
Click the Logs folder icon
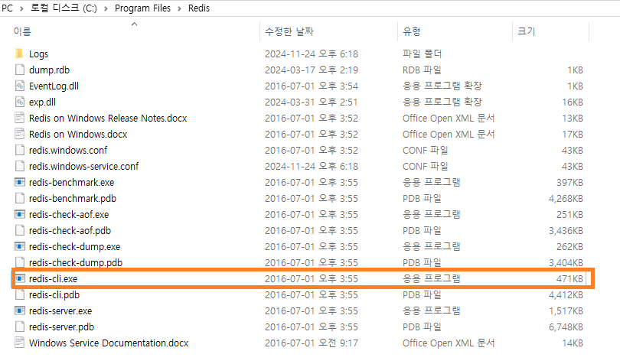[19, 54]
